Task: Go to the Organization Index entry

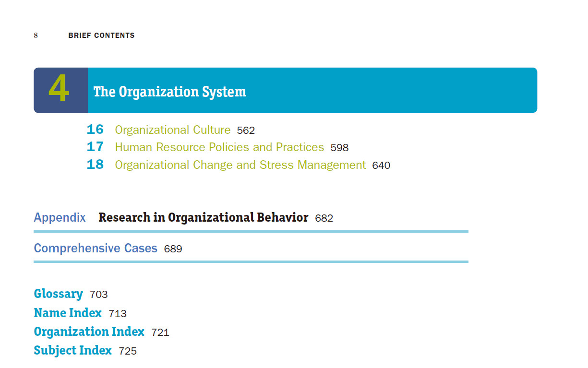Action: tap(89, 332)
